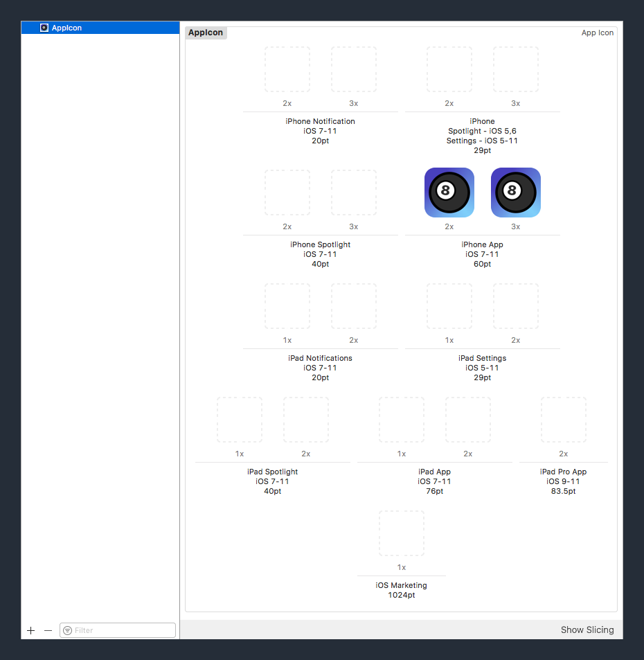This screenshot has height=660, width=644.
Task: Select the 3x iPhone App 8-ball icon
Action: (x=515, y=192)
